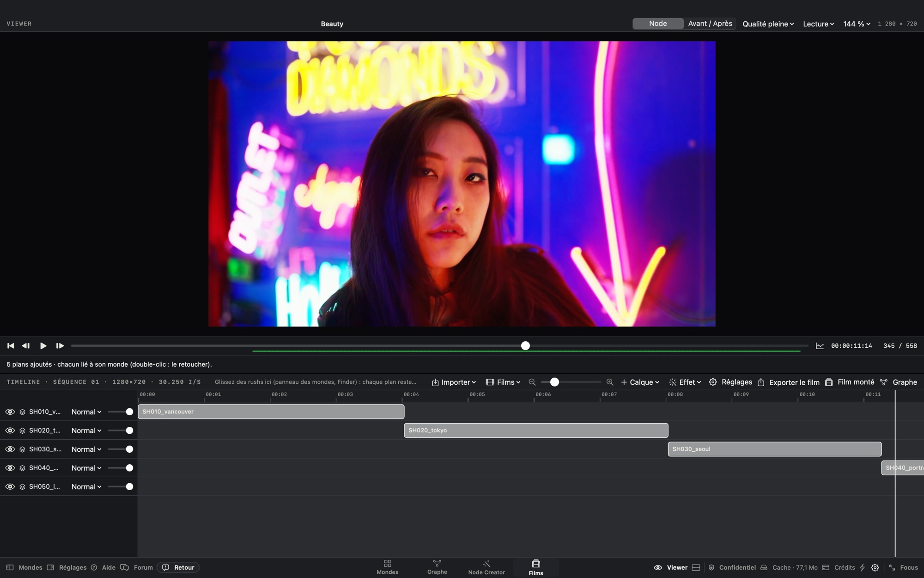The height and width of the screenshot is (578, 924).
Task: Click the timeline zoom-in magnifier icon
Action: [x=610, y=382]
